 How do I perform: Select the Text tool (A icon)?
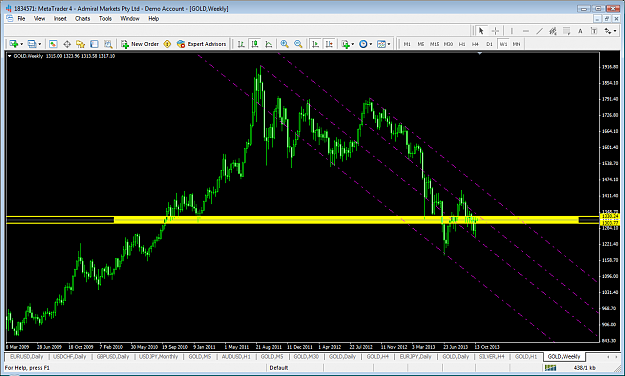tap(580, 31)
